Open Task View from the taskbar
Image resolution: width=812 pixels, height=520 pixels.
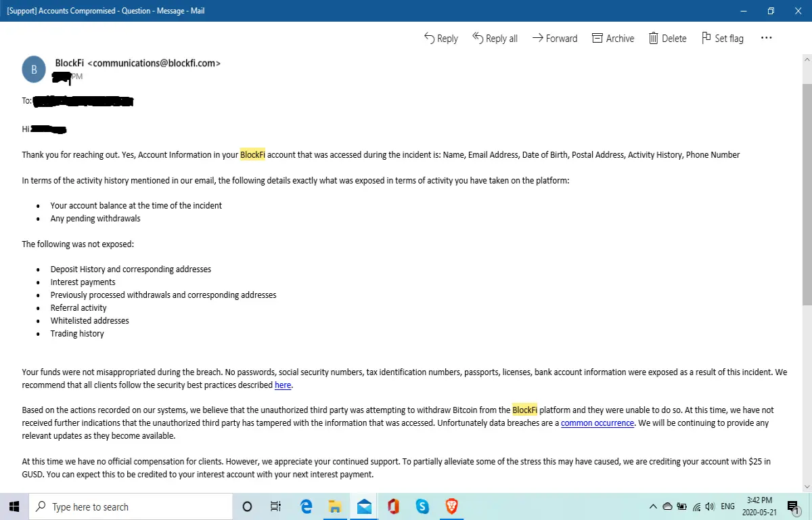tap(275, 506)
